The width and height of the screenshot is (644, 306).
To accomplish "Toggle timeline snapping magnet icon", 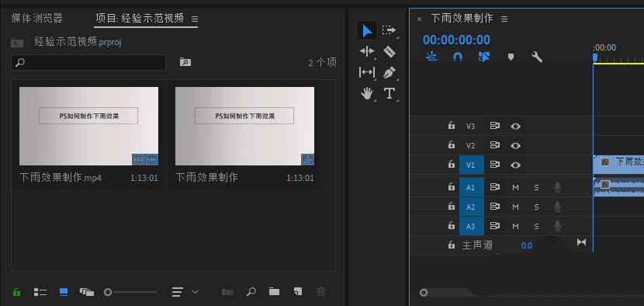I will pyautogui.click(x=458, y=57).
